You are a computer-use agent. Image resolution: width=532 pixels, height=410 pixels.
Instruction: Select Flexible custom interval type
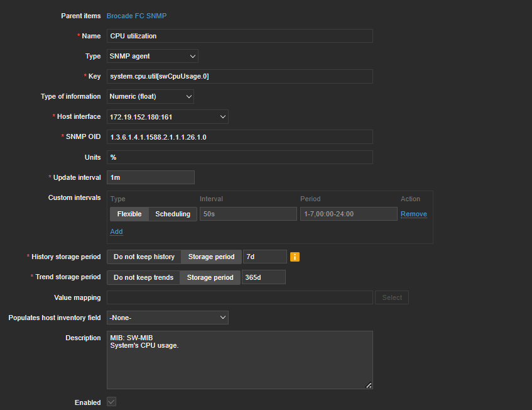coord(129,214)
